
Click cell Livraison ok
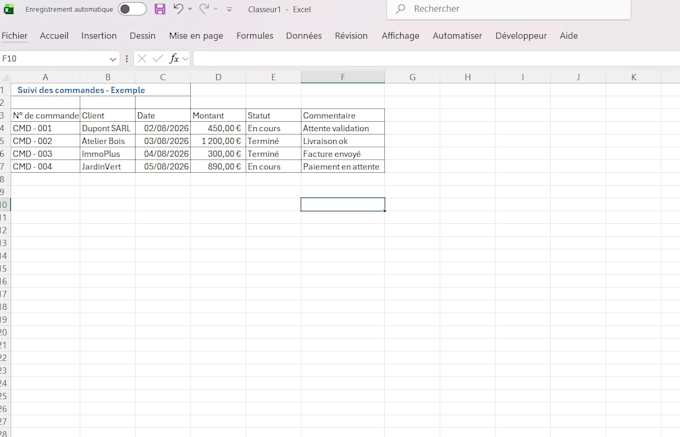click(x=343, y=141)
